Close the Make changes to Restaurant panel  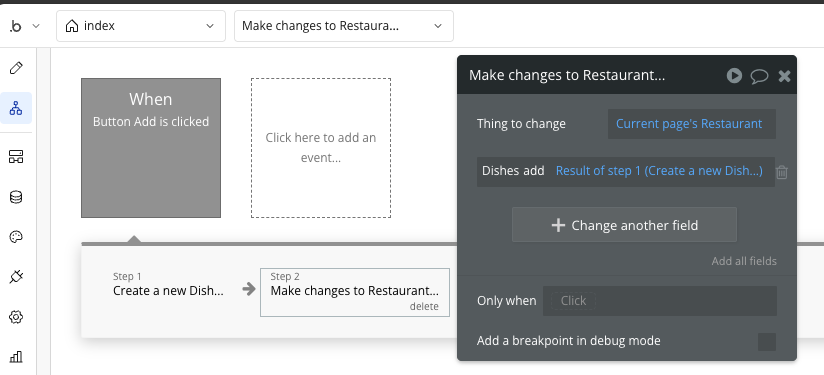(784, 76)
